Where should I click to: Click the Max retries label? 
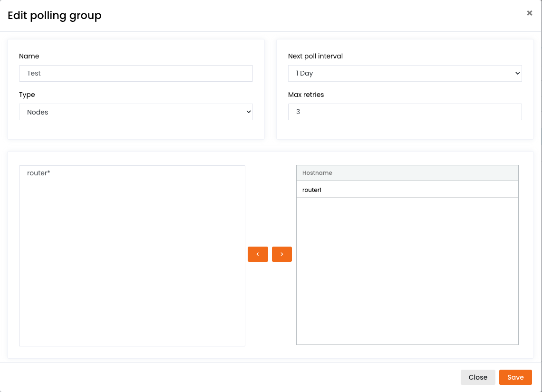point(306,95)
